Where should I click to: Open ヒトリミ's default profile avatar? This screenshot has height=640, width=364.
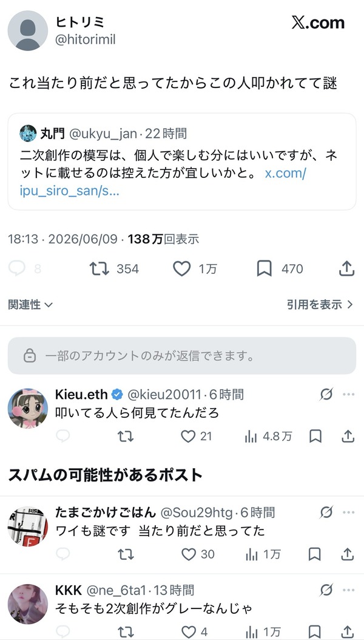28,30
